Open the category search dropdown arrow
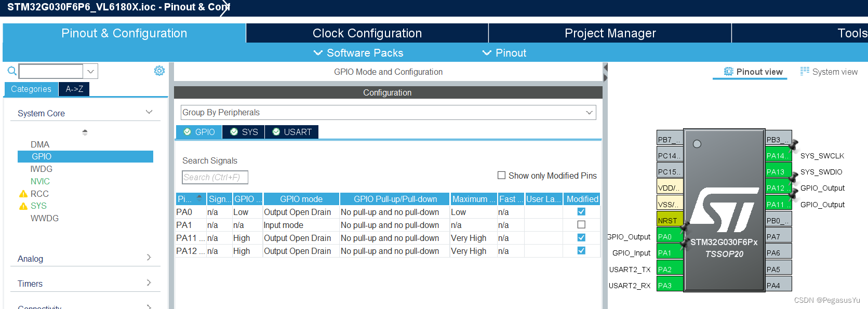This screenshot has width=868, height=309. point(90,71)
